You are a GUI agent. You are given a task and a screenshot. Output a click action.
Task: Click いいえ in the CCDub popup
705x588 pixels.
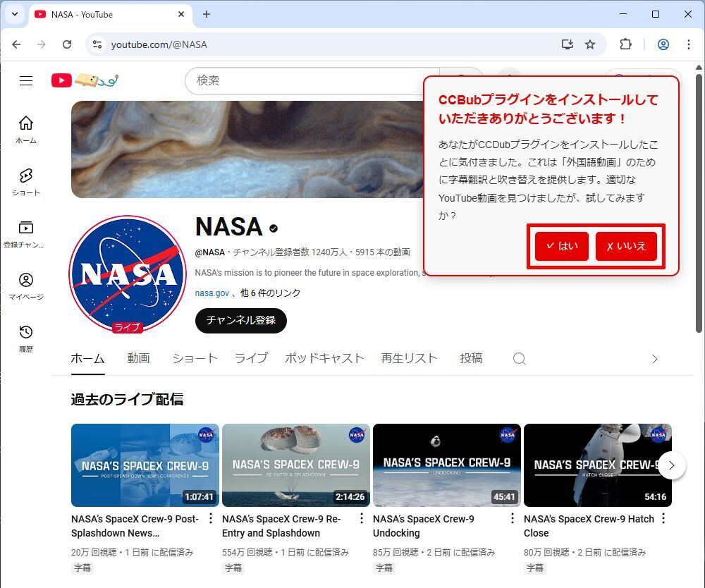coord(626,246)
